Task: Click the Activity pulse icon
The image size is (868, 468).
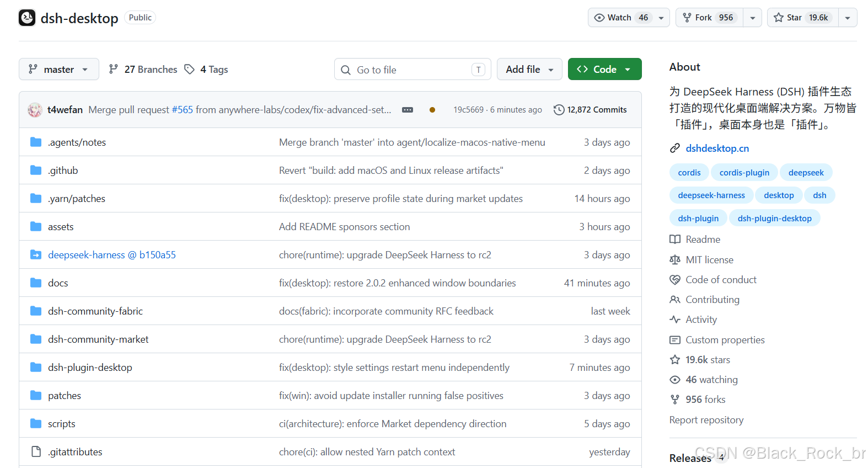Action: 675,320
